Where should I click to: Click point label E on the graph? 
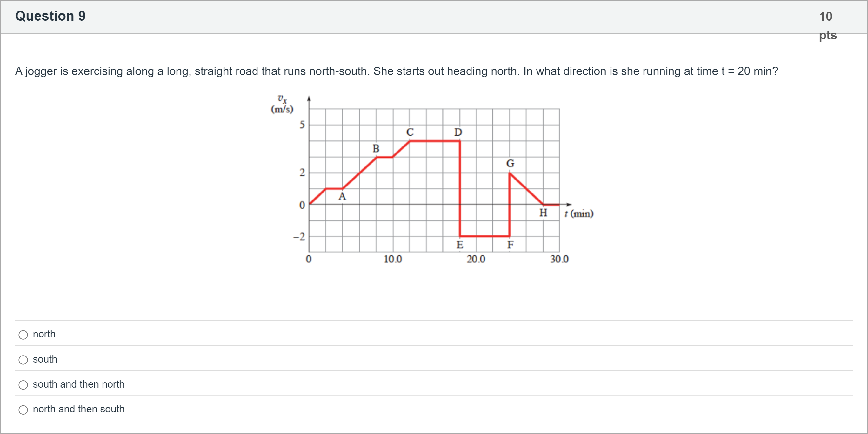[x=460, y=245]
